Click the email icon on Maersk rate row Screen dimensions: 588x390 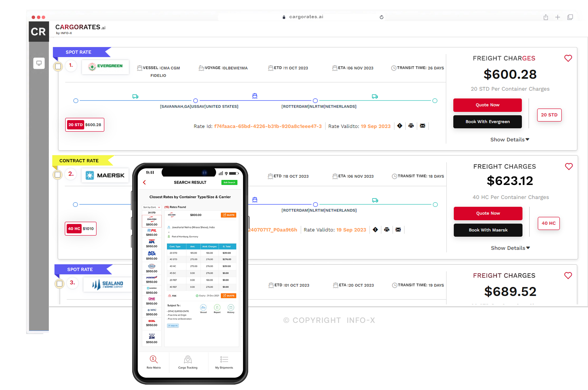click(x=398, y=230)
